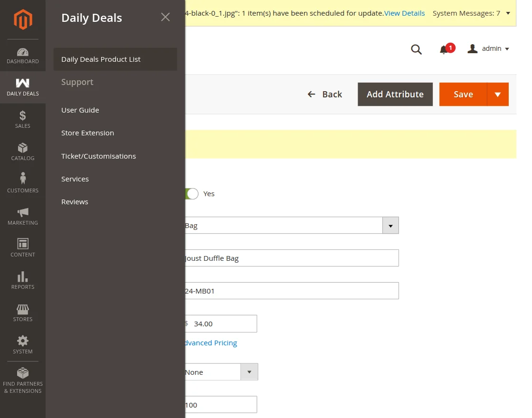532x418 pixels.
Task: Select the Reports icon in sidebar
Action: (22, 279)
